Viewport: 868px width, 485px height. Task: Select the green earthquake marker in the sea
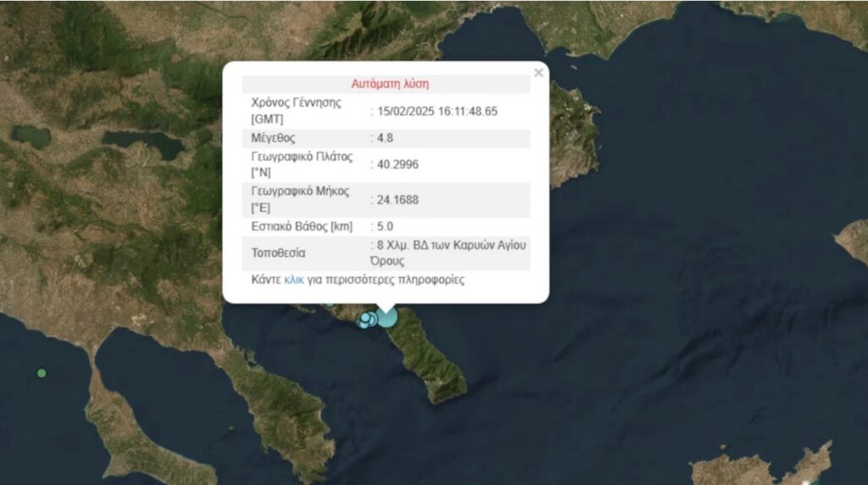tap(42, 373)
